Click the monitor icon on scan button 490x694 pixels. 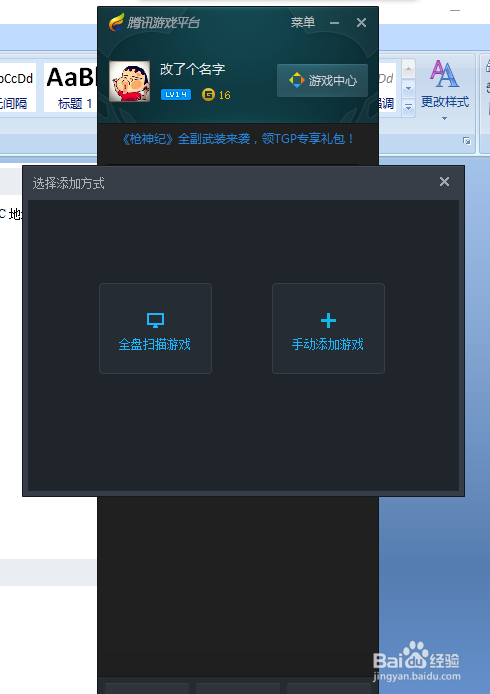point(155,320)
